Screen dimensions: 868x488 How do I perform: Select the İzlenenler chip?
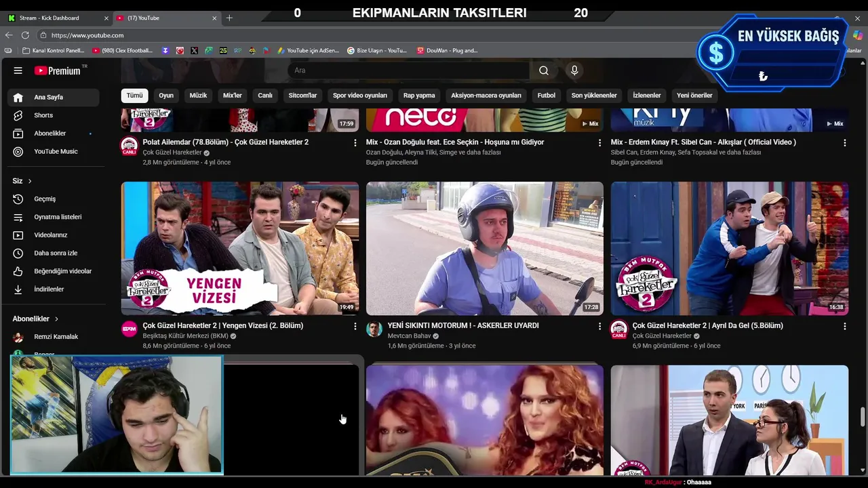click(647, 96)
